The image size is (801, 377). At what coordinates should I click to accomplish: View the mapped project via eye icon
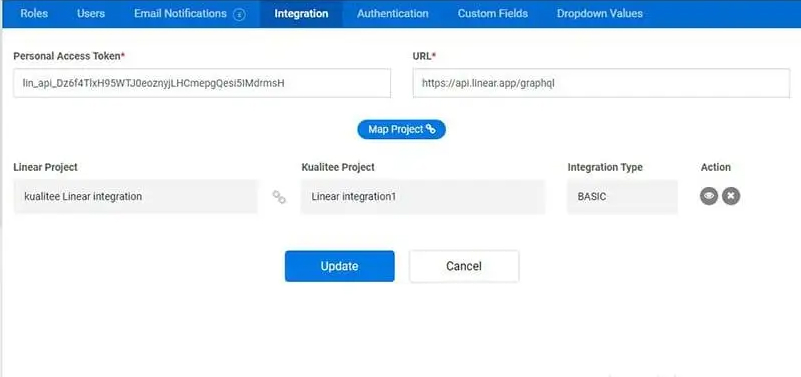click(x=709, y=196)
